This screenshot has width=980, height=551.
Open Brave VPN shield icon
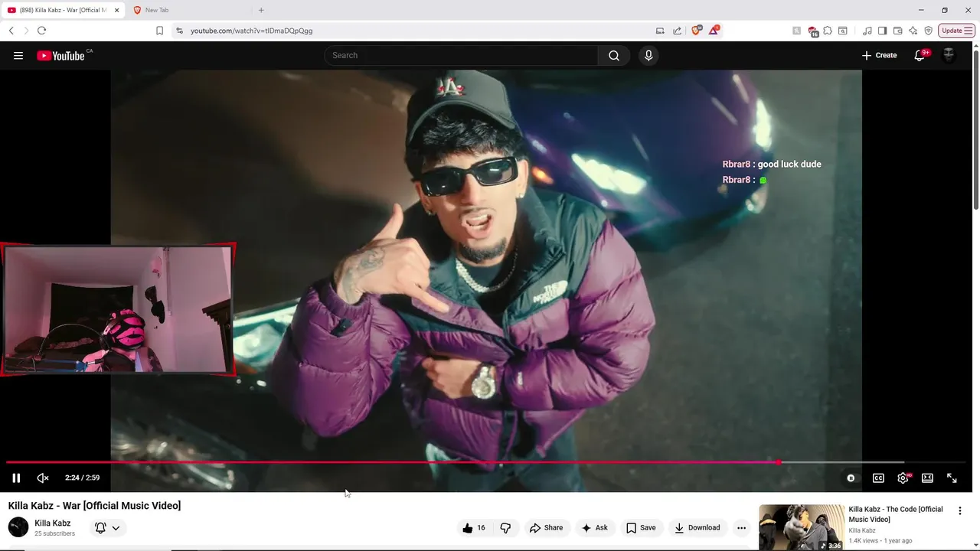[x=928, y=31]
